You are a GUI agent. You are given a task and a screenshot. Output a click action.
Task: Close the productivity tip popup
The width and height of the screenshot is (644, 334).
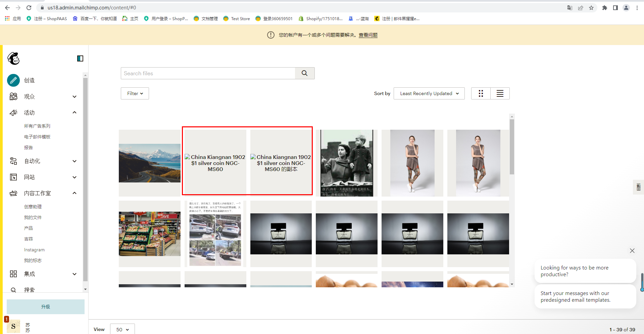(632, 251)
